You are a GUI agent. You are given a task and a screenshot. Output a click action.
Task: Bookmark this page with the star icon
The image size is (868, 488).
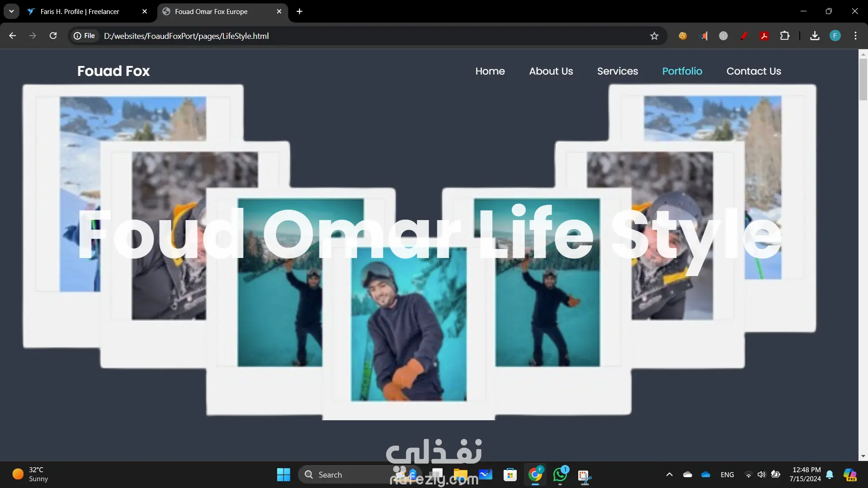tap(654, 36)
